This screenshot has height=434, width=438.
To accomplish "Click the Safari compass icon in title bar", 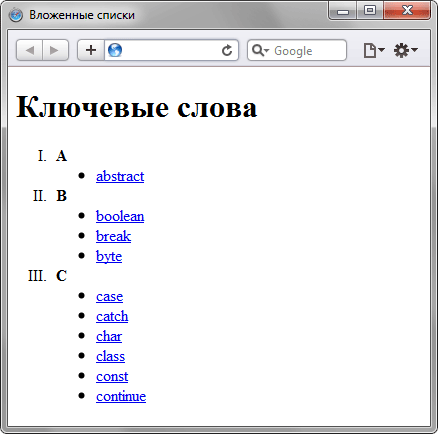I will 16,15.
